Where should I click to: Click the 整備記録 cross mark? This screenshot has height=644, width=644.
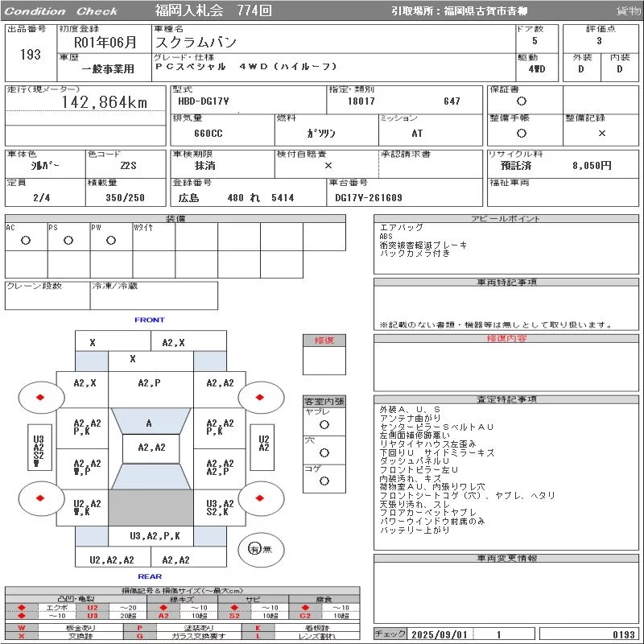601,133
